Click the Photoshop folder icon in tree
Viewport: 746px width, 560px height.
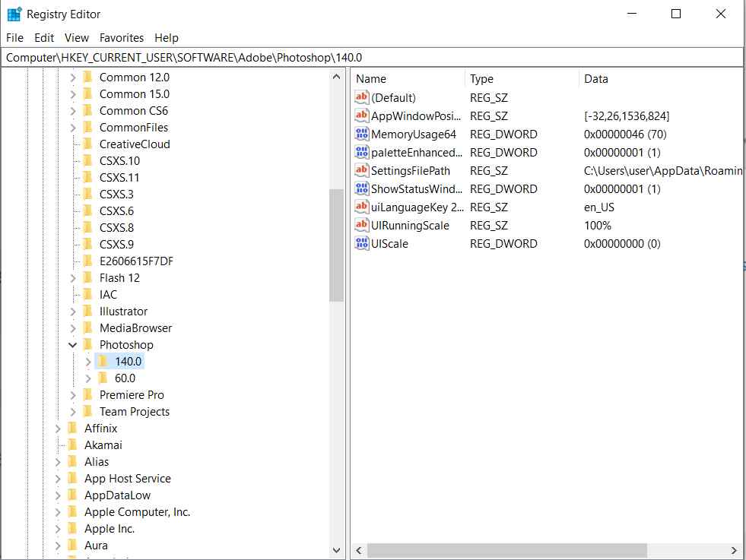coord(88,344)
